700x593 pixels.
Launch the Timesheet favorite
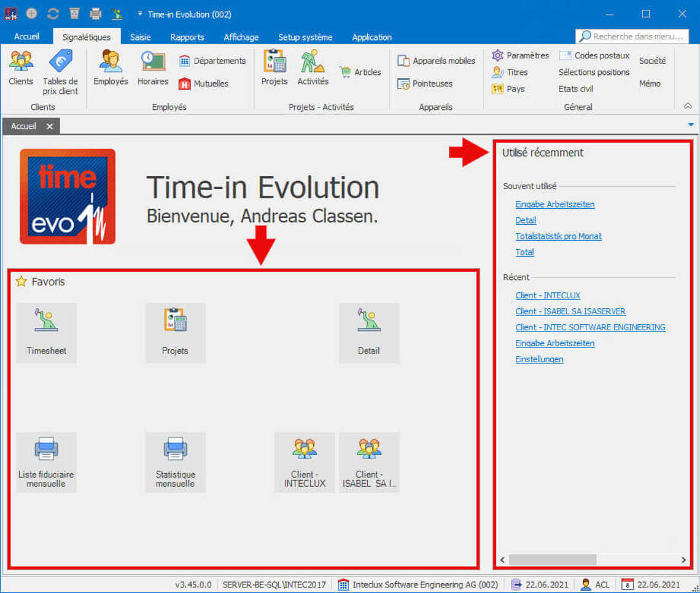[46, 333]
